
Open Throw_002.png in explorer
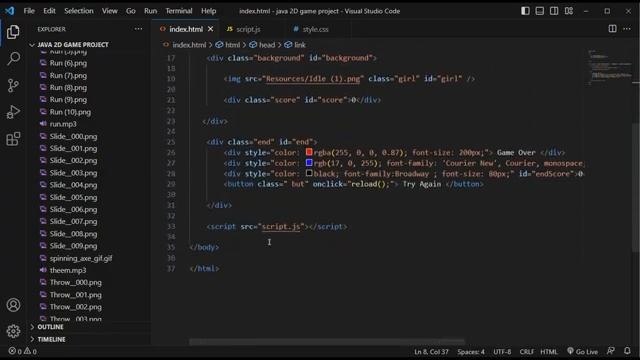76,307
